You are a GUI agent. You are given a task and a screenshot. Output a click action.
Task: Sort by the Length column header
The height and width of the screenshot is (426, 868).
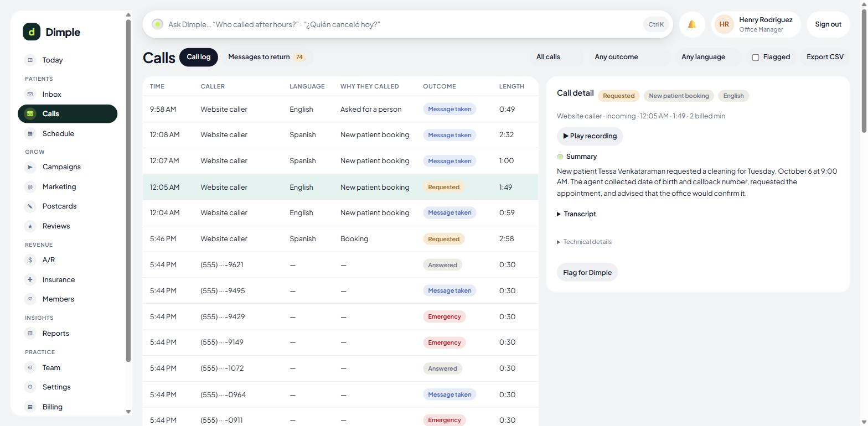coord(512,86)
